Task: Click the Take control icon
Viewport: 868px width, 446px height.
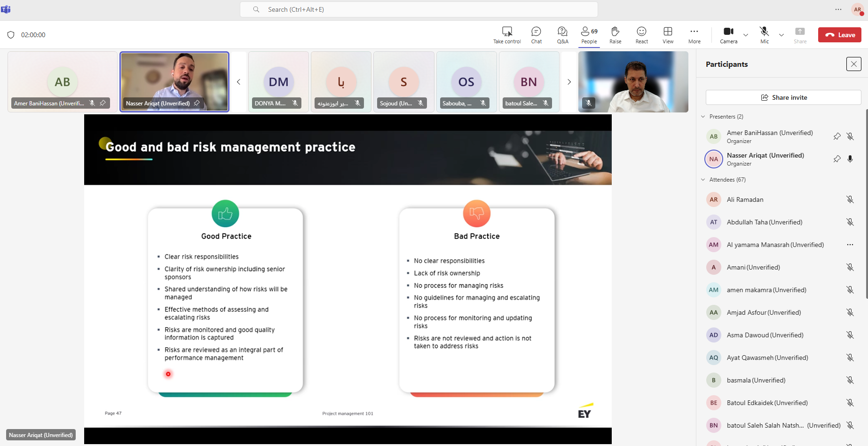Action: (x=507, y=35)
